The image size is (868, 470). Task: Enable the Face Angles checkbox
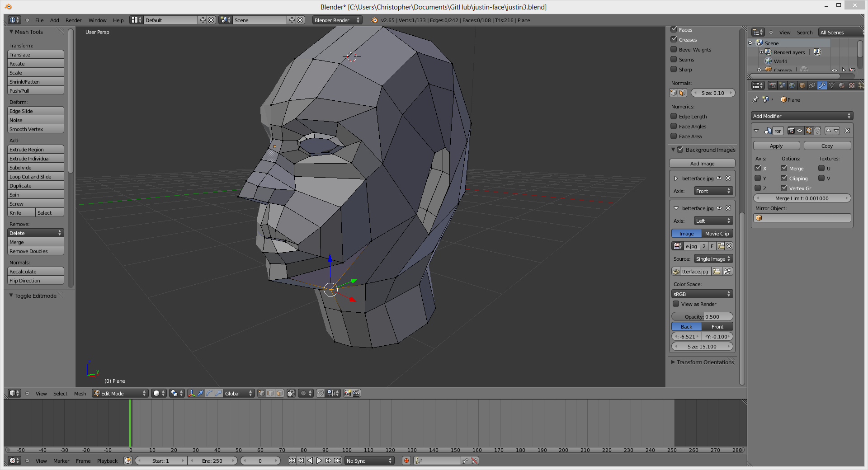coord(674,126)
